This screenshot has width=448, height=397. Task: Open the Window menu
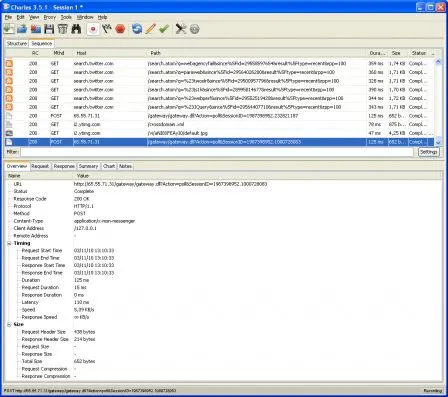[x=85, y=17]
